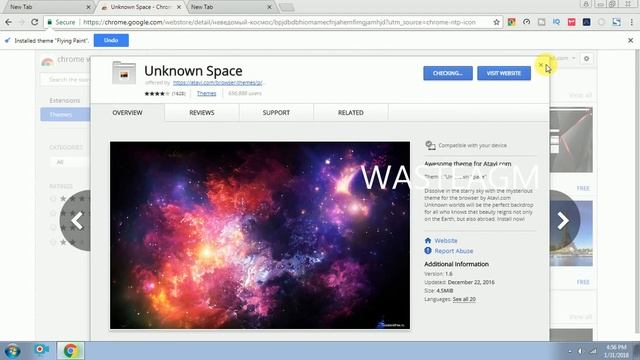Click the star rating of the theme
Screen dimensions: 640x360
[157, 93]
